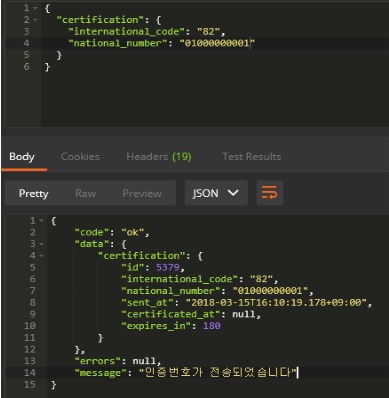Open the Headers (19) tab
This screenshot has height=398, width=389.
coord(159,157)
